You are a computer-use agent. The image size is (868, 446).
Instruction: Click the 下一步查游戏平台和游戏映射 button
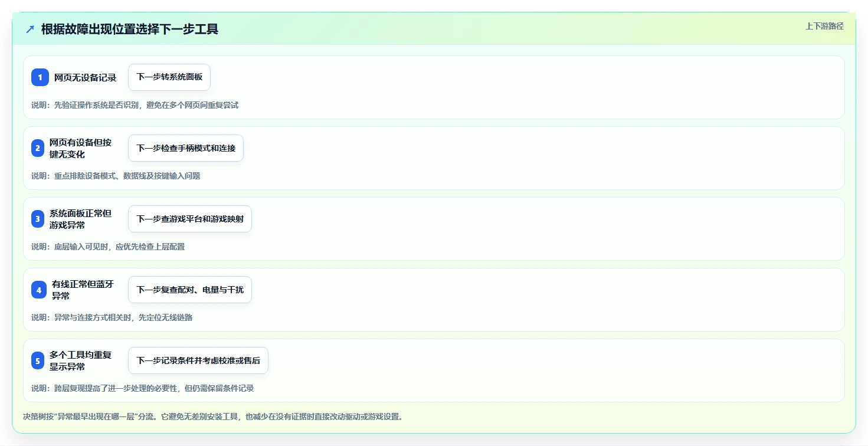pyautogui.click(x=190, y=219)
